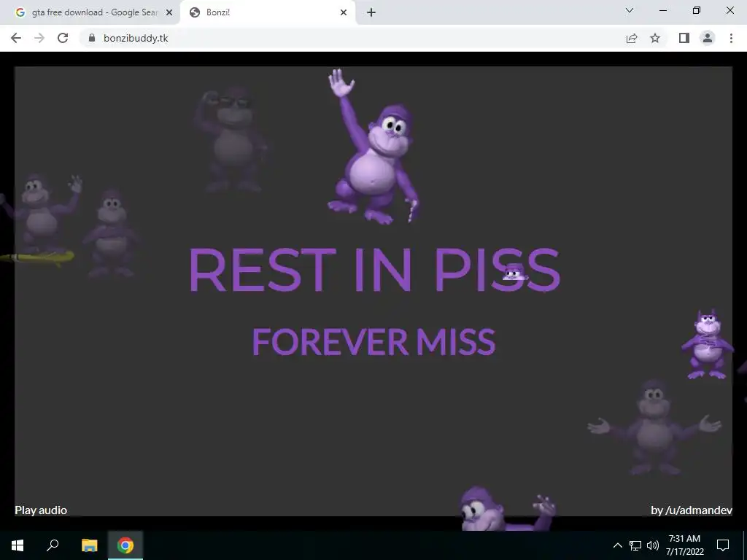Click the Play audio link

[x=41, y=510]
